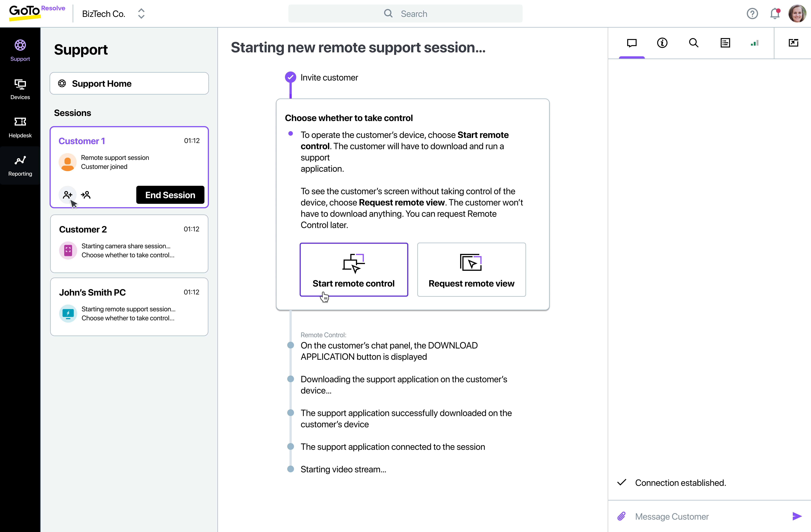Image resolution: width=811 pixels, height=532 pixels.
Task: Choose Start remote control
Action: pyautogui.click(x=354, y=269)
